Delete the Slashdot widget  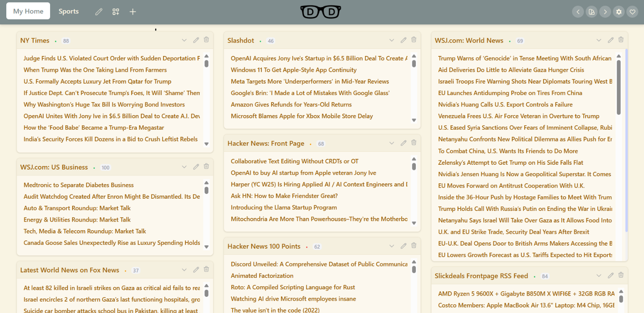pyautogui.click(x=414, y=40)
